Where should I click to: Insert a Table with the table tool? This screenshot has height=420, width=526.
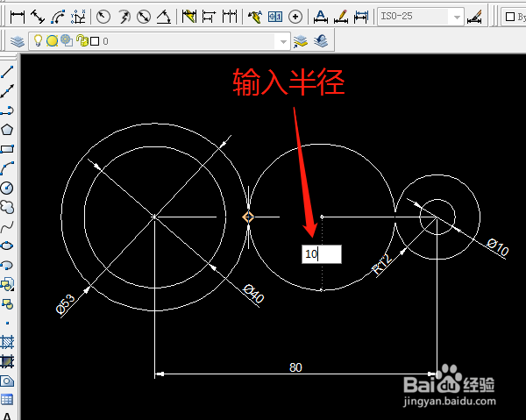coord(7,400)
